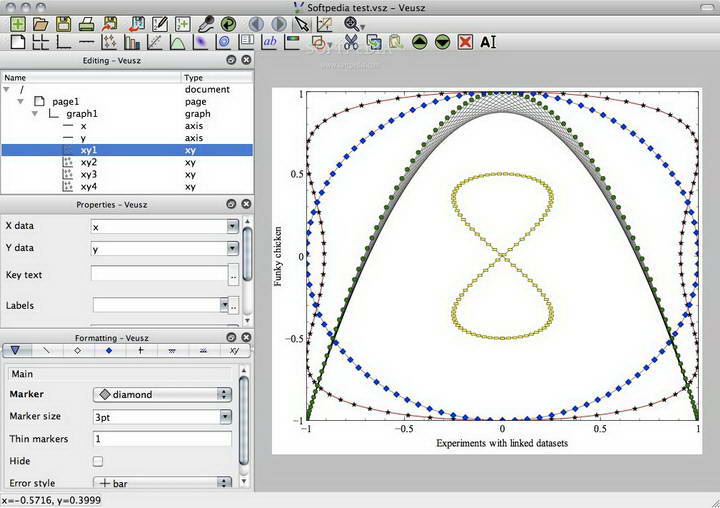Delete selected widget using red X icon
The width and height of the screenshot is (720, 508).
[x=465, y=42]
